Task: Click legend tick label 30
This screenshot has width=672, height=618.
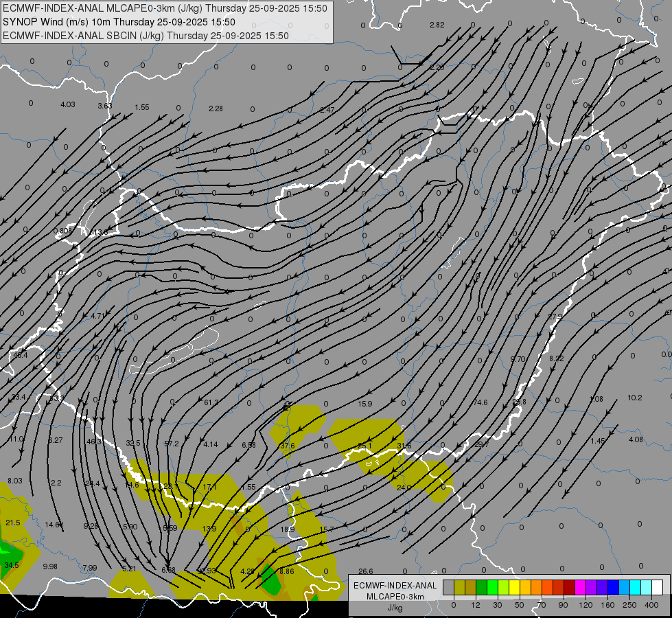Action: 497,605
